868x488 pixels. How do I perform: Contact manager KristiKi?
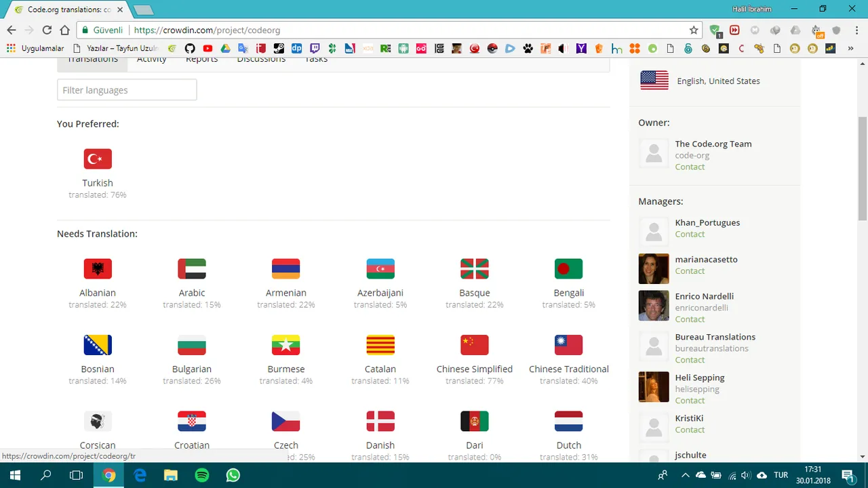tap(690, 430)
